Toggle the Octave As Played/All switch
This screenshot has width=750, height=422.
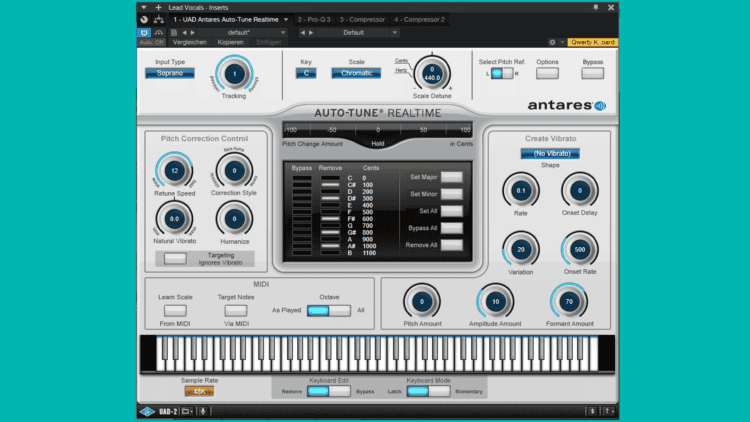click(x=329, y=311)
